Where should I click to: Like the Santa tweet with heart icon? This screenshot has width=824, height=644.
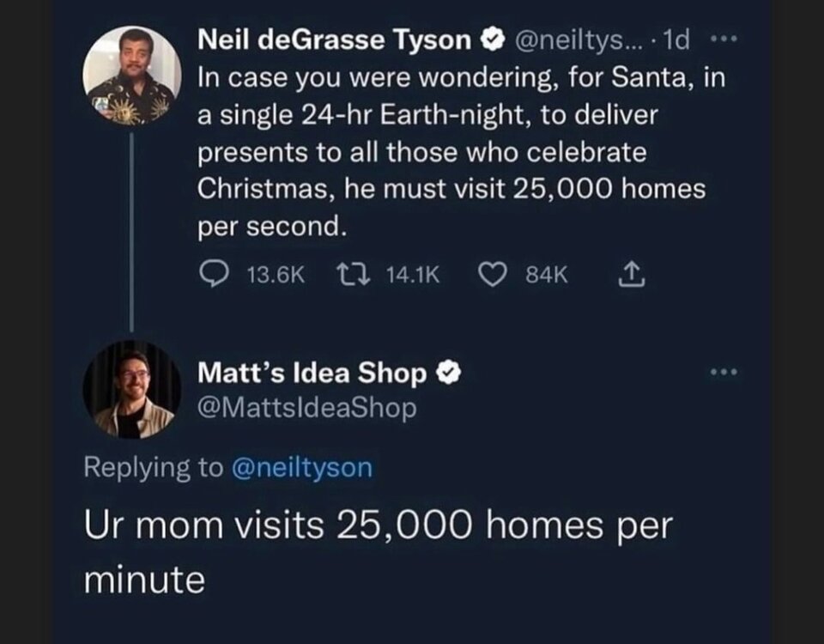pos(493,274)
